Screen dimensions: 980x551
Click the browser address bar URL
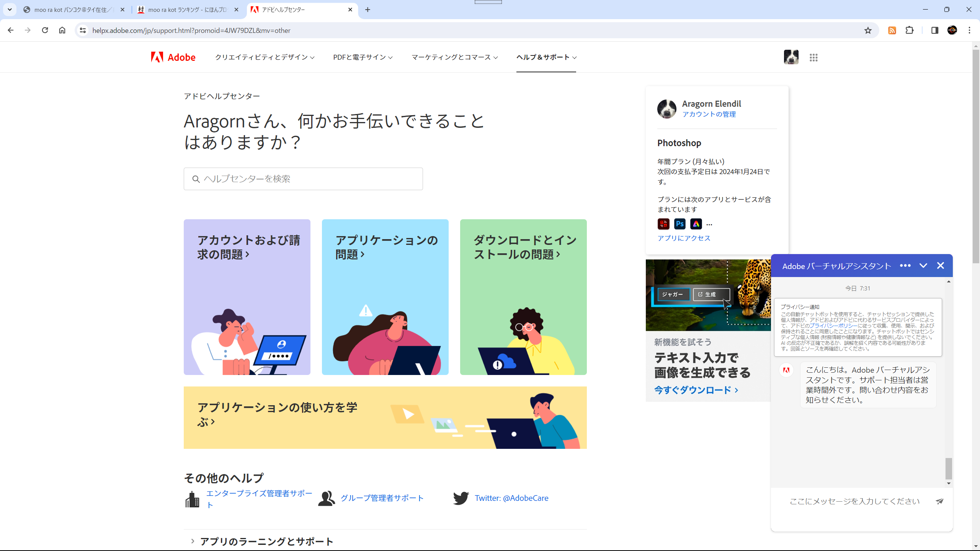(191, 30)
